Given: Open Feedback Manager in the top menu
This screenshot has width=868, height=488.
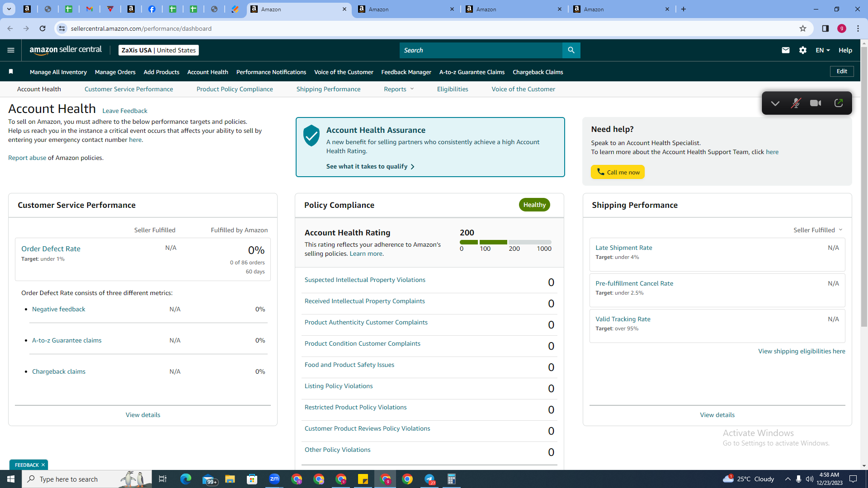Looking at the screenshot, I should pos(406,72).
